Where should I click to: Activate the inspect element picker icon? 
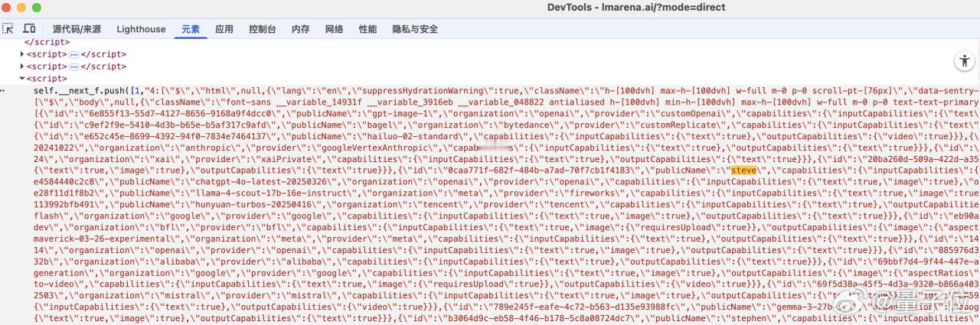click(x=8, y=29)
